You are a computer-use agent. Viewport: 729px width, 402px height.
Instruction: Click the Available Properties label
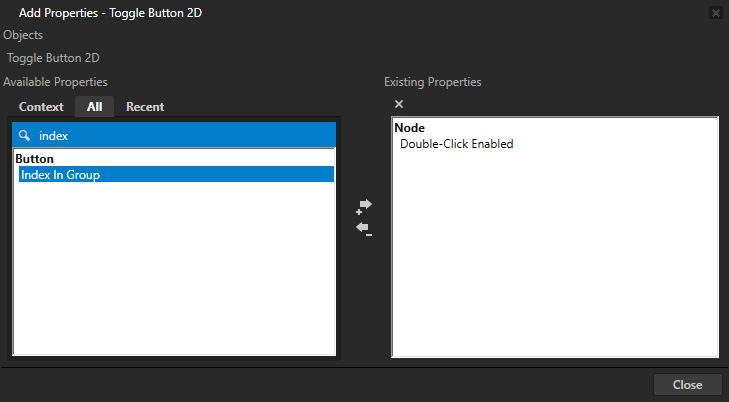click(x=55, y=82)
